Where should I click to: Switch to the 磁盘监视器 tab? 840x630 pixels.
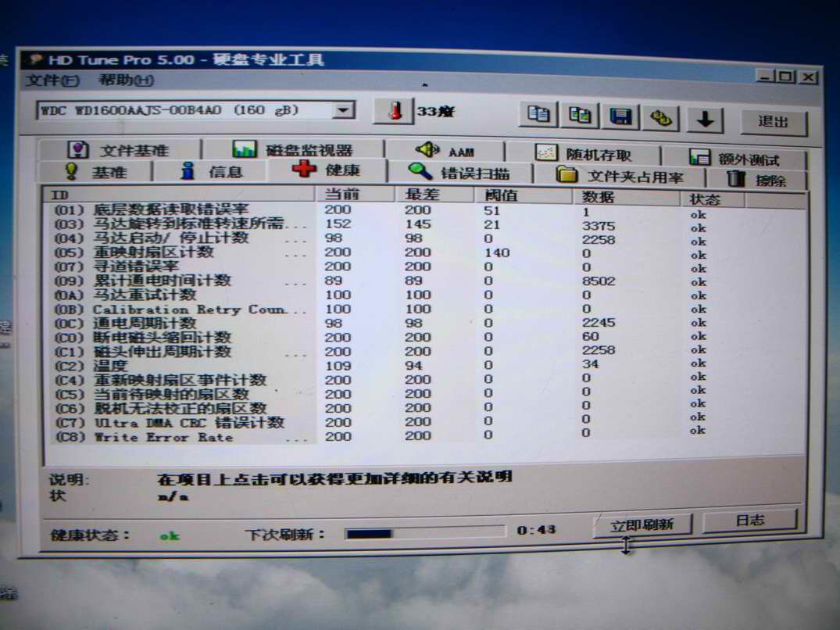tap(292, 149)
